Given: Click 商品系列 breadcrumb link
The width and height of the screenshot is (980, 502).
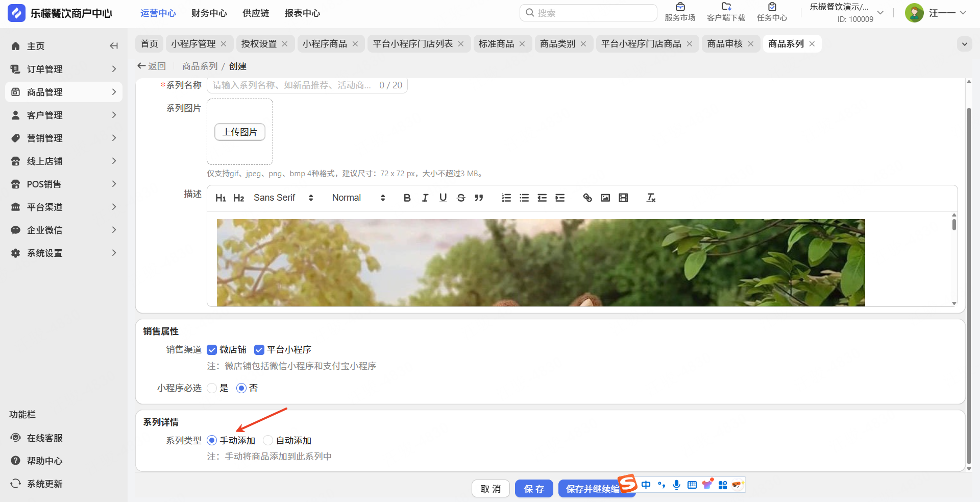Looking at the screenshot, I should point(200,66).
